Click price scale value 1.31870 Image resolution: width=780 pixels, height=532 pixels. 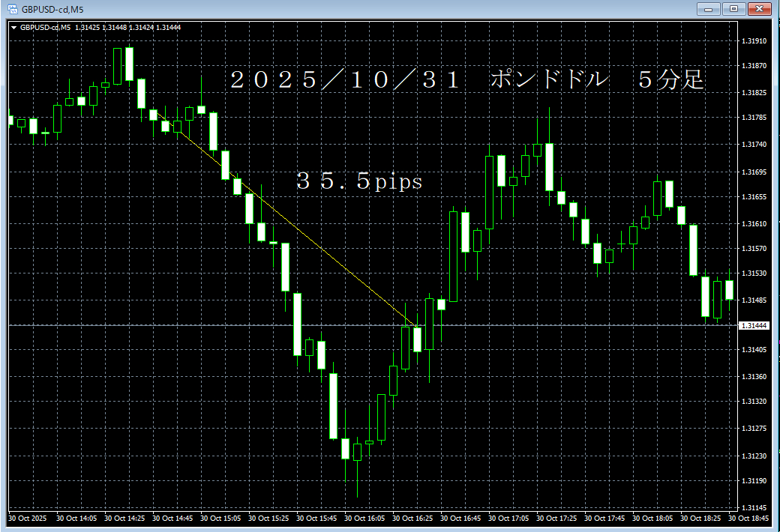point(754,66)
